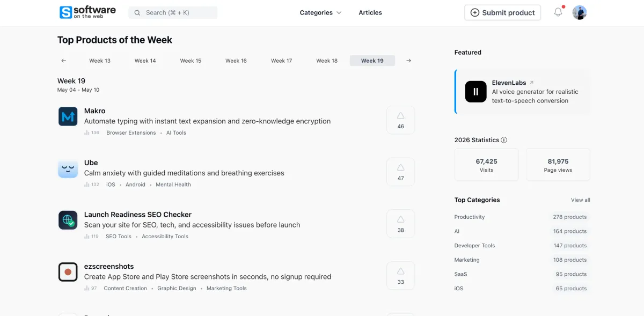644x316 pixels.
Task: Select the Week 19 tab
Action: point(372,61)
